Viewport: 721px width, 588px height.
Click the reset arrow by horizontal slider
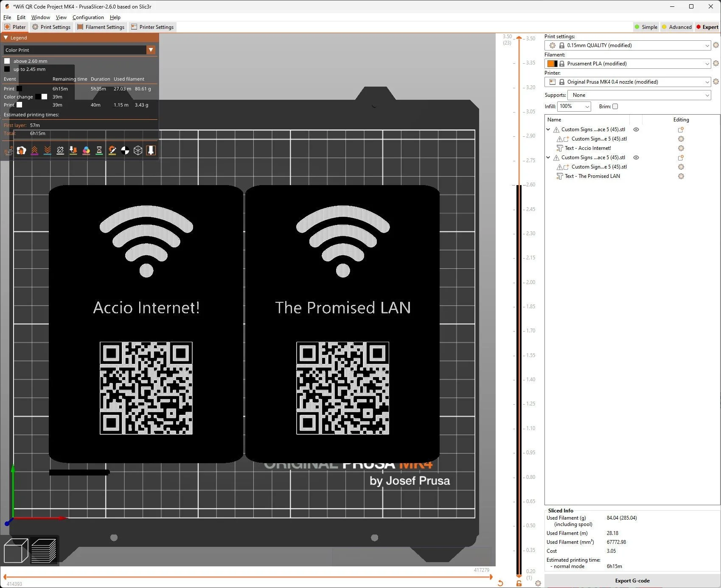[500, 583]
